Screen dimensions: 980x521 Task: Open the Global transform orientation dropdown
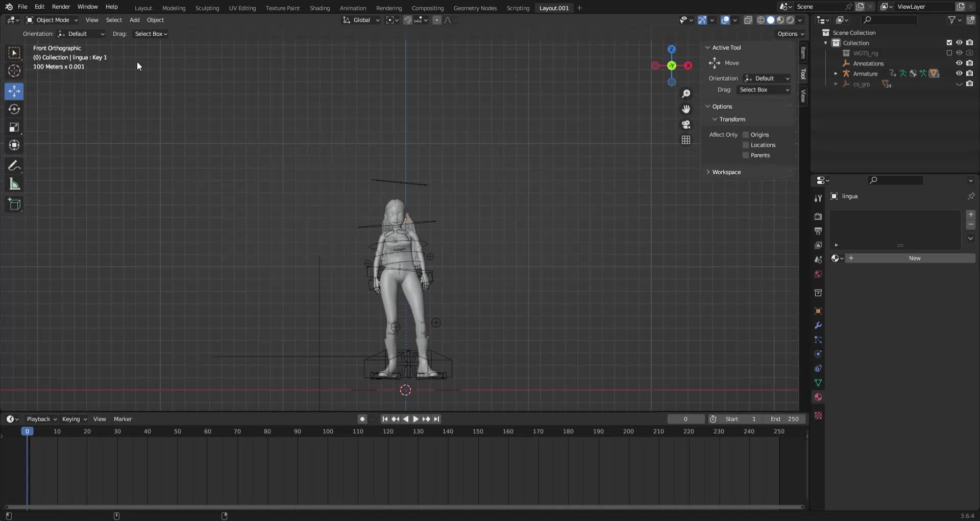tap(361, 20)
